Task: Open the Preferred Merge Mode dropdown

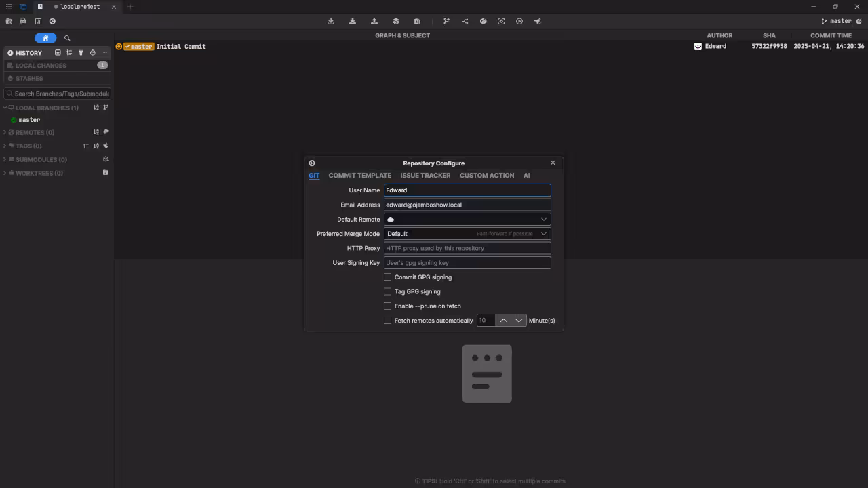Action: click(467, 234)
